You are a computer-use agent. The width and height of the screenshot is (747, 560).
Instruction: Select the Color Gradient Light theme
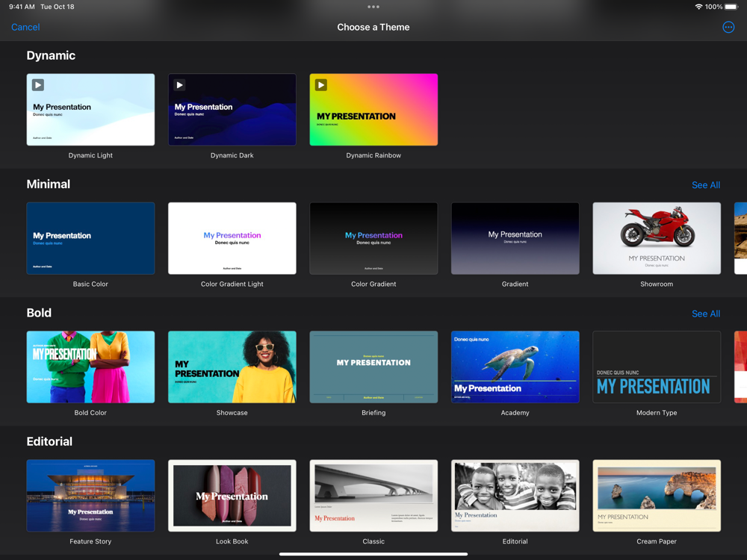click(x=232, y=238)
